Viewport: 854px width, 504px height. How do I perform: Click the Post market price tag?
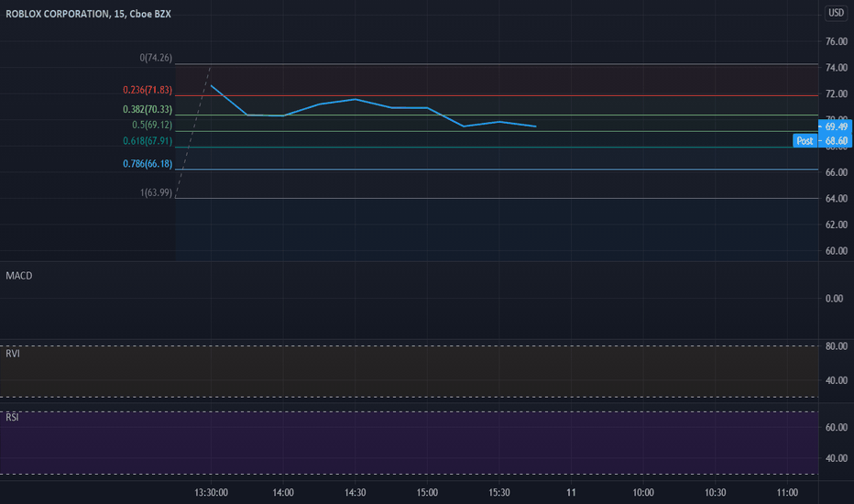(805, 141)
